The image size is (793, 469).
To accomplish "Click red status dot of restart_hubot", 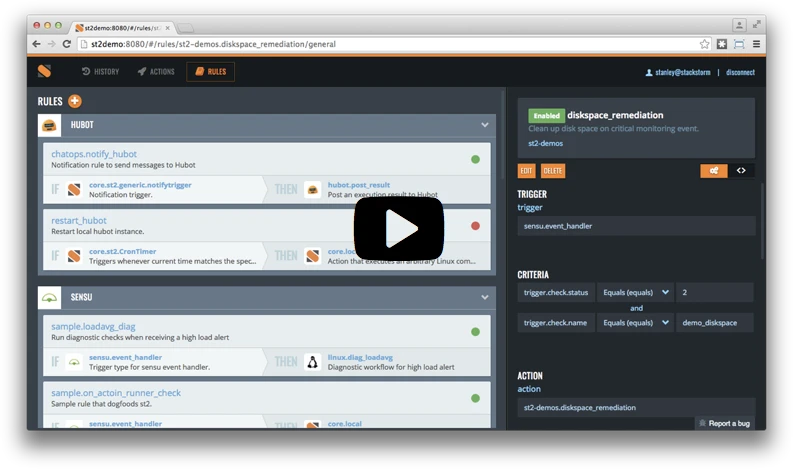I will pos(475,226).
